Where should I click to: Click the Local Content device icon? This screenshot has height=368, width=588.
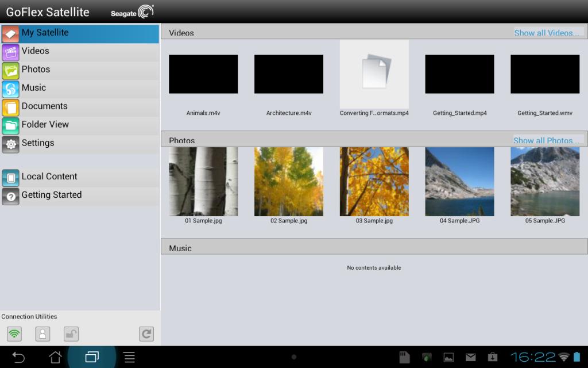[x=10, y=178]
